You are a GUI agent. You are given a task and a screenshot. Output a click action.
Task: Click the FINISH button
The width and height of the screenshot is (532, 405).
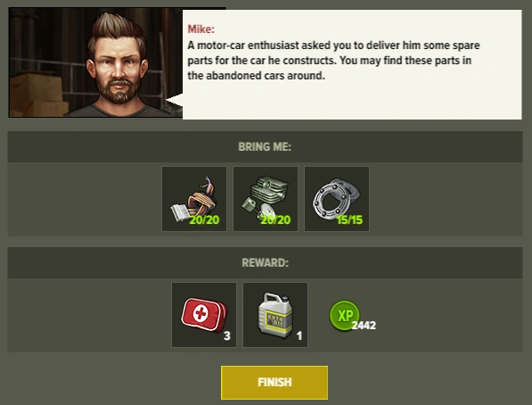tap(274, 382)
